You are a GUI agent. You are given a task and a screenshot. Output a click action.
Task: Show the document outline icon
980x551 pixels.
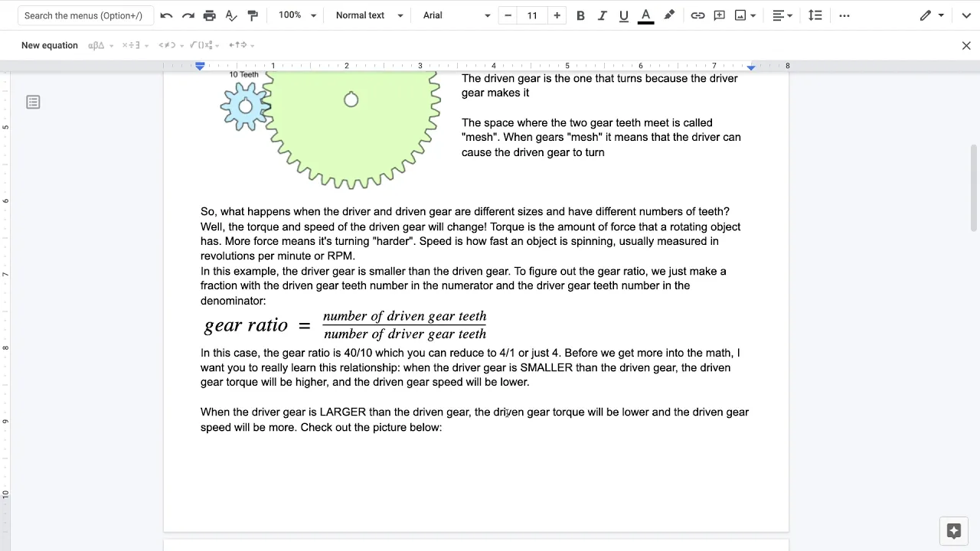[33, 102]
